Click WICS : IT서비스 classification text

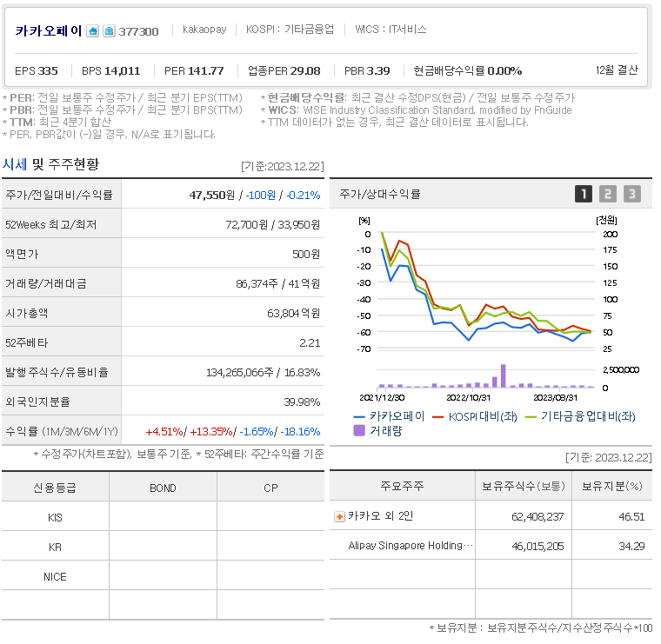pos(391,29)
